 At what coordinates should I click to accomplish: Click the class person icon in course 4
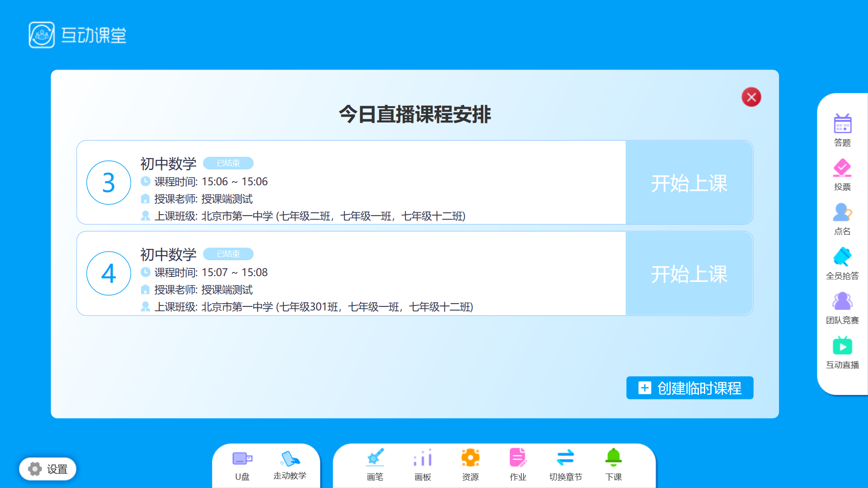click(x=145, y=307)
